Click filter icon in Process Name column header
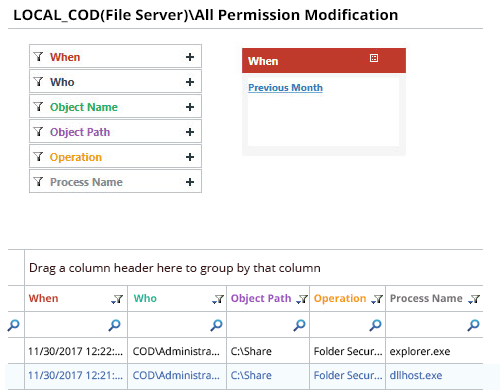The width and height of the screenshot is (500, 390). (x=474, y=299)
